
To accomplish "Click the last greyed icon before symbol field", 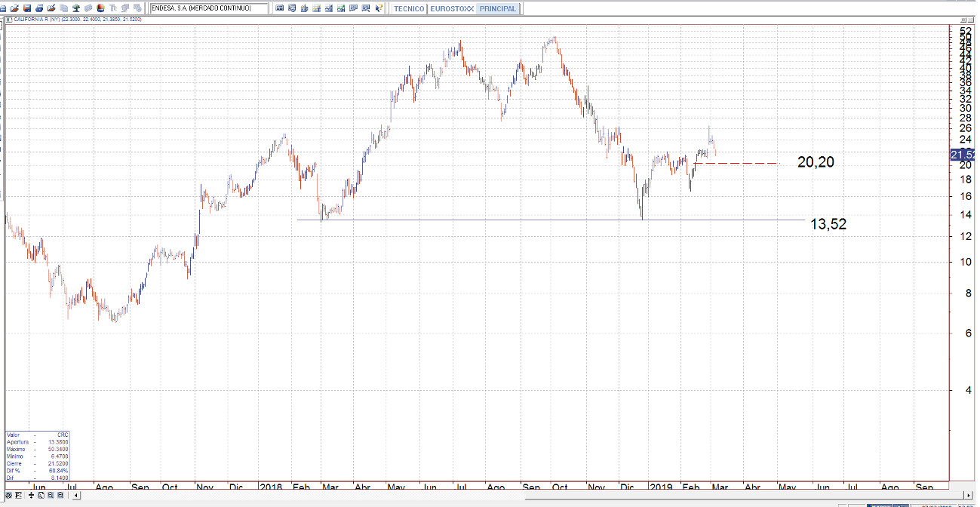I will coord(137,8).
